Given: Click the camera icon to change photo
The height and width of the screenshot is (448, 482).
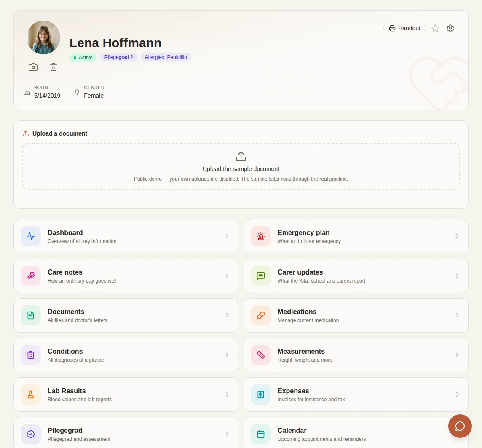Looking at the screenshot, I should [33, 67].
